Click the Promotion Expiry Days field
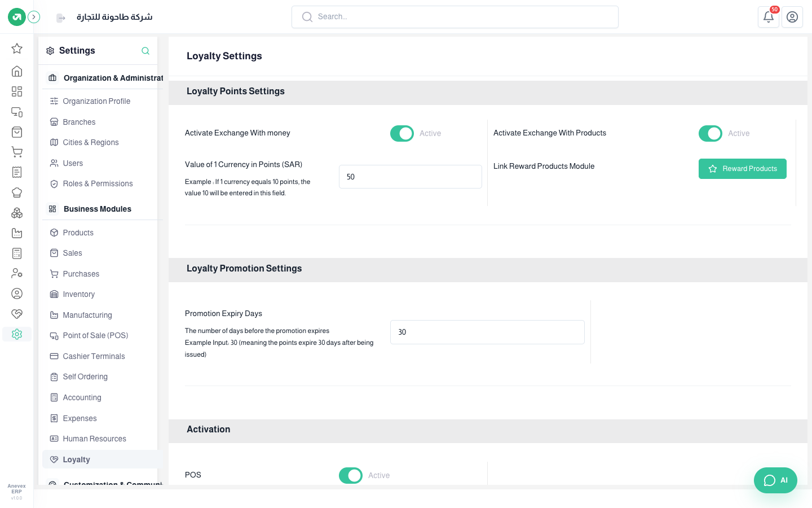This screenshot has height=508, width=812. [487, 332]
